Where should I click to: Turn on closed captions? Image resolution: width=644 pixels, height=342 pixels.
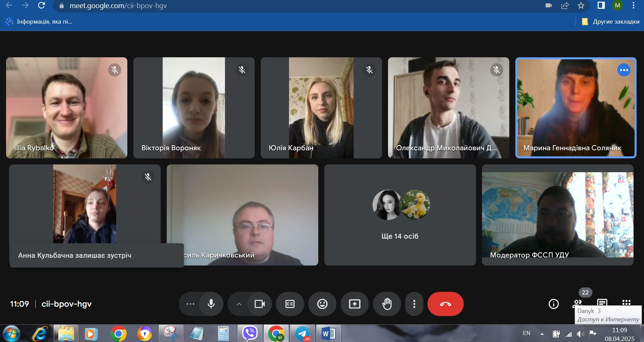point(290,304)
